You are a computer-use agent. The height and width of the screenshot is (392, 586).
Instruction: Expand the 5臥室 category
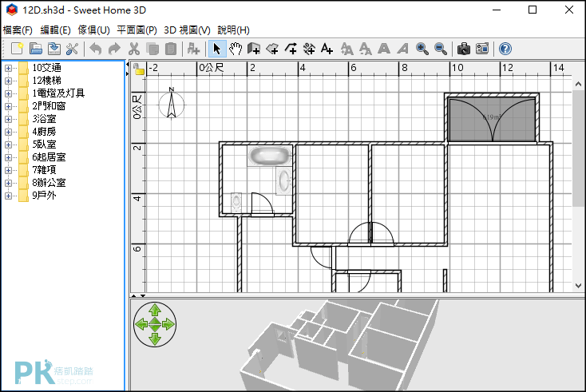pyautogui.click(x=8, y=145)
